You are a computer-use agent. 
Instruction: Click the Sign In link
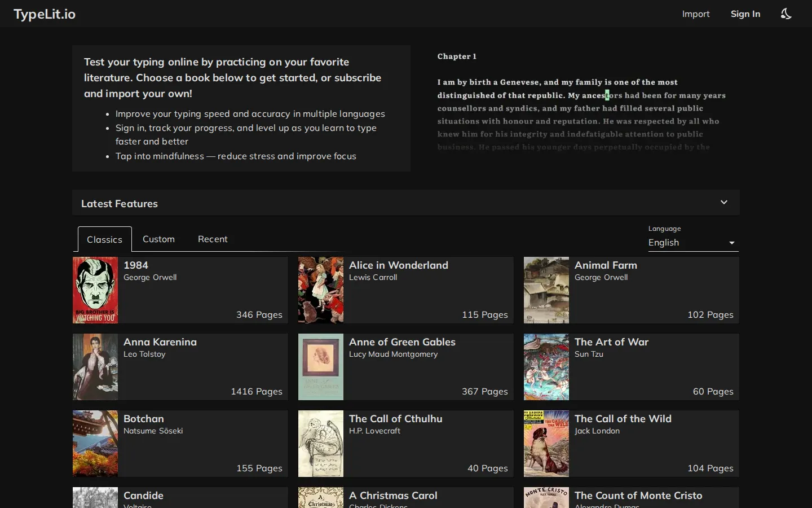click(x=745, y=14)
